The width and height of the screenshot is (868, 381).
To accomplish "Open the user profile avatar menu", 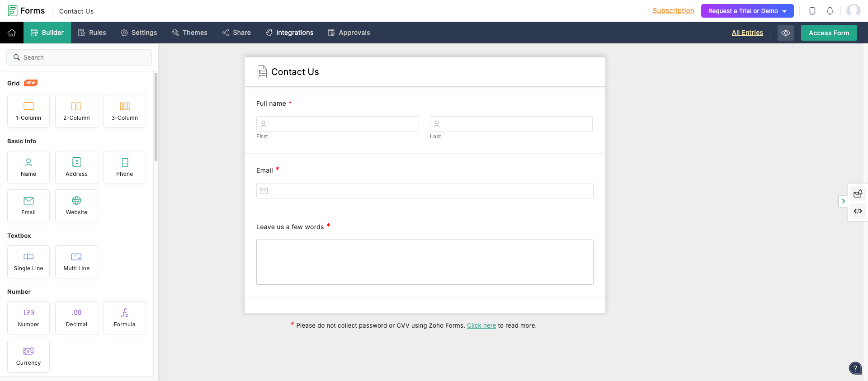I will click(854, 11).
